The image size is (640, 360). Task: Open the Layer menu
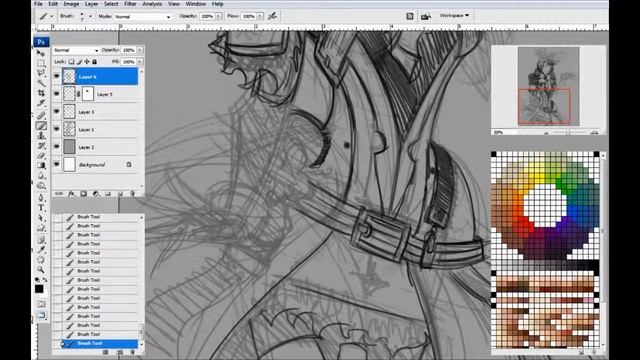click(91, 4)
